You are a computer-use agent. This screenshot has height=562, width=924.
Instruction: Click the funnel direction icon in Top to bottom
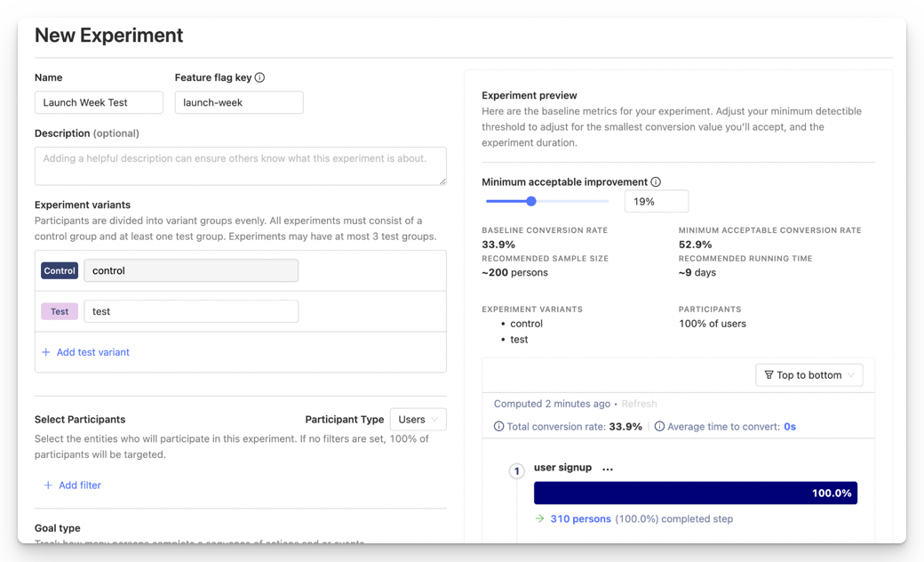[x=768, y=375]
